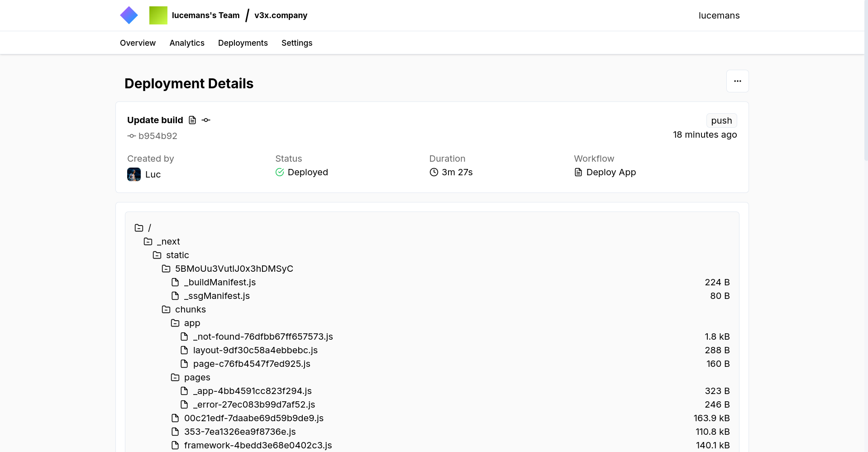Click the commit icon beside Update build

coord(206,120)
